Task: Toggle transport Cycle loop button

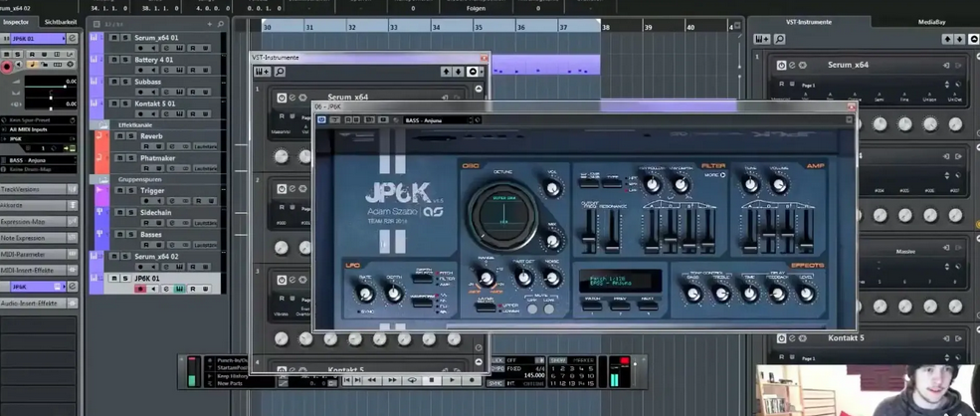Action: click(x=412, y=380)
